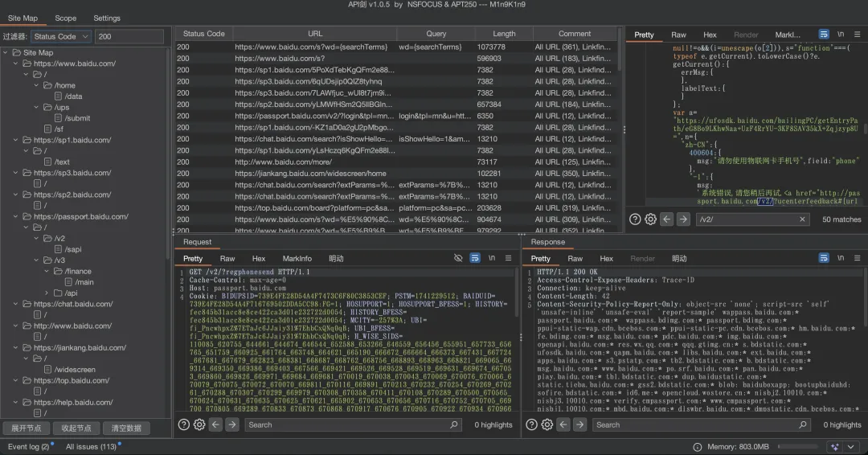
Task: Expand the chevron next to sparkle icon
Action: click(850, 447)
